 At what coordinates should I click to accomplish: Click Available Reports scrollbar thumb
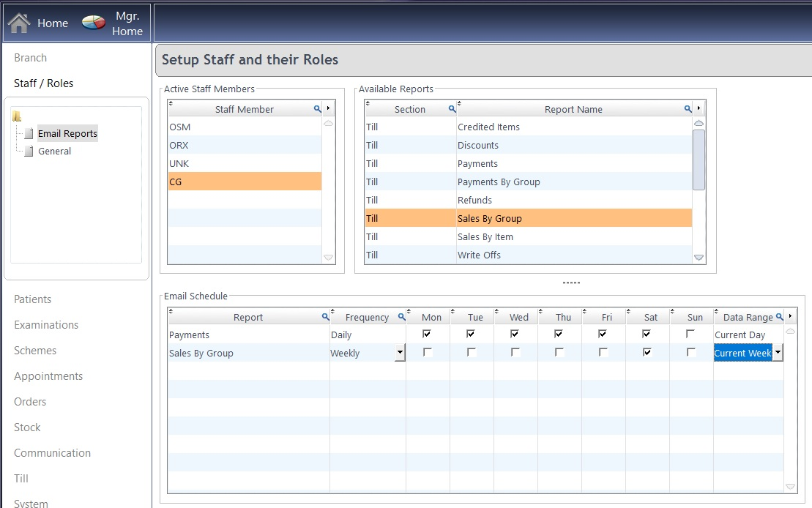pos(699,160)
